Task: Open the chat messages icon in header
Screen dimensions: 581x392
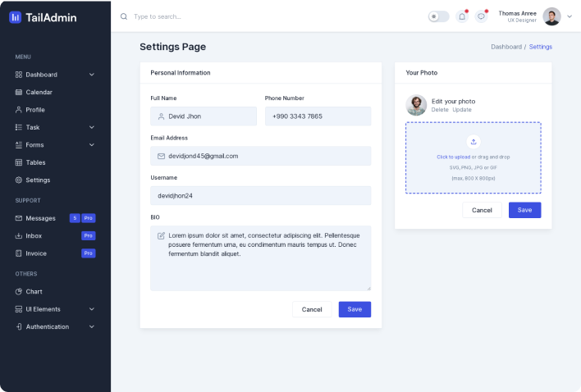Action: pyautogui.click(x=482, y=16)
